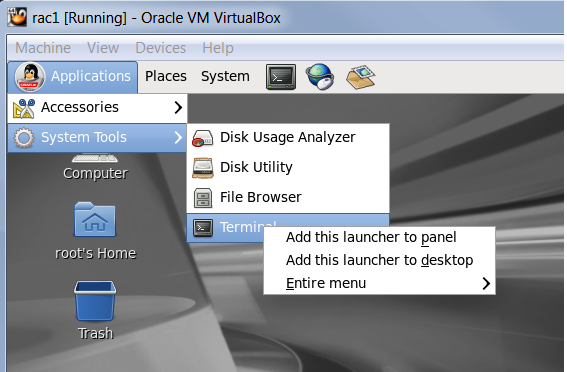Open the Devices menu

tap(161, 48)
